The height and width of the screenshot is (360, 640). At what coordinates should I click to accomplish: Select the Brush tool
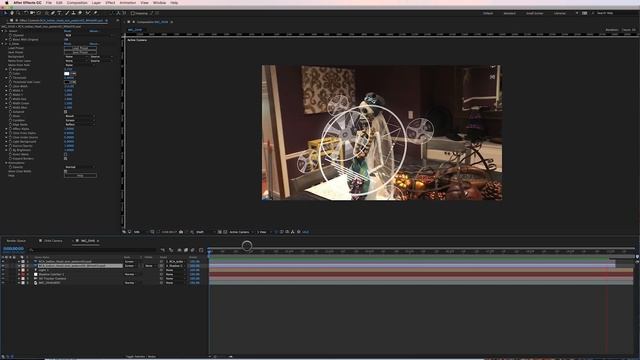tap(67, 13)
